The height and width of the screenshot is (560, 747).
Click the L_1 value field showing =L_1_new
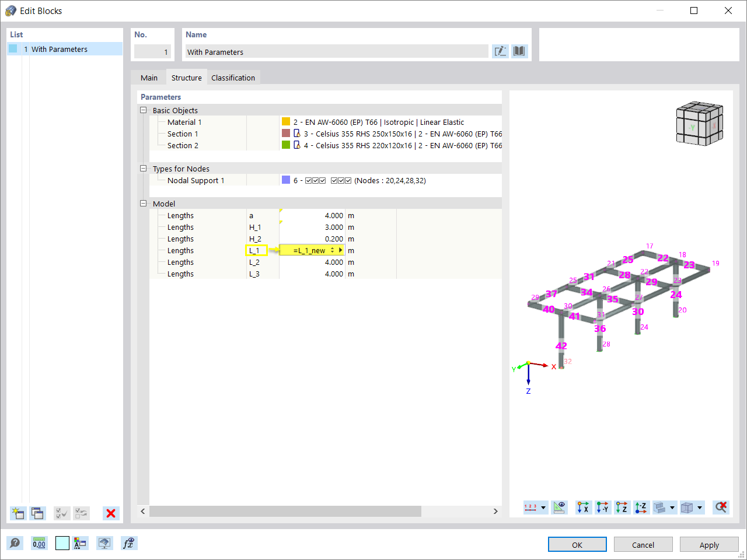point(312,250)
